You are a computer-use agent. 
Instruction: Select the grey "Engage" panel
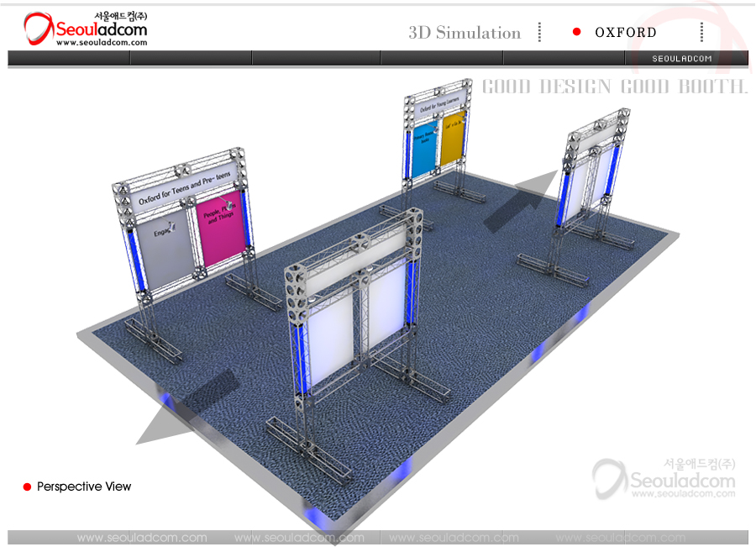(x=165, y=251)
